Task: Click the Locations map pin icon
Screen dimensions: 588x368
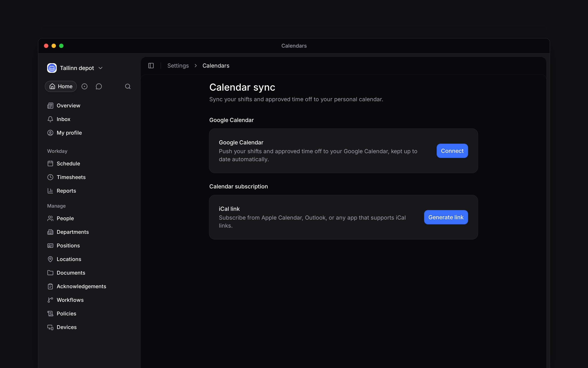Action: (50, 259)
